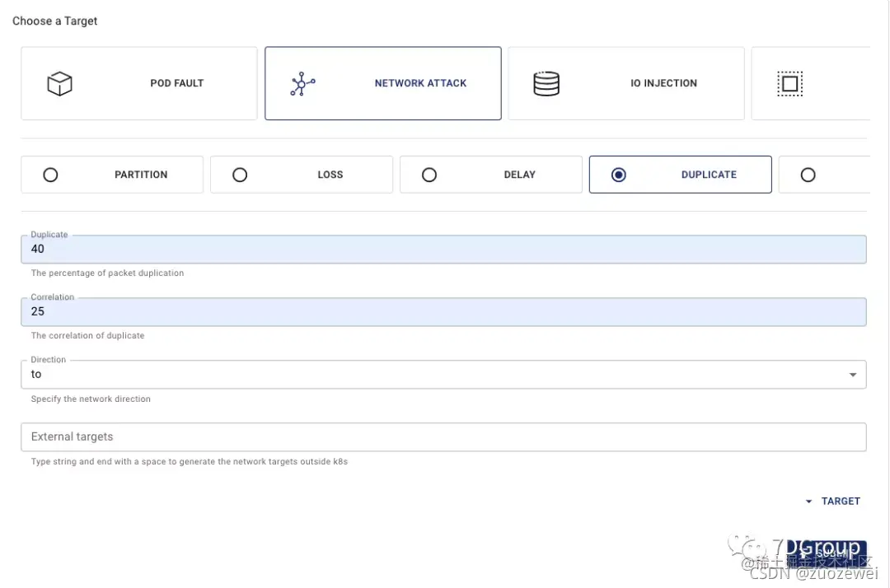Click 'The percentage of packet duplication' hint
Screen dimensions: 890x588
(107, 273)
